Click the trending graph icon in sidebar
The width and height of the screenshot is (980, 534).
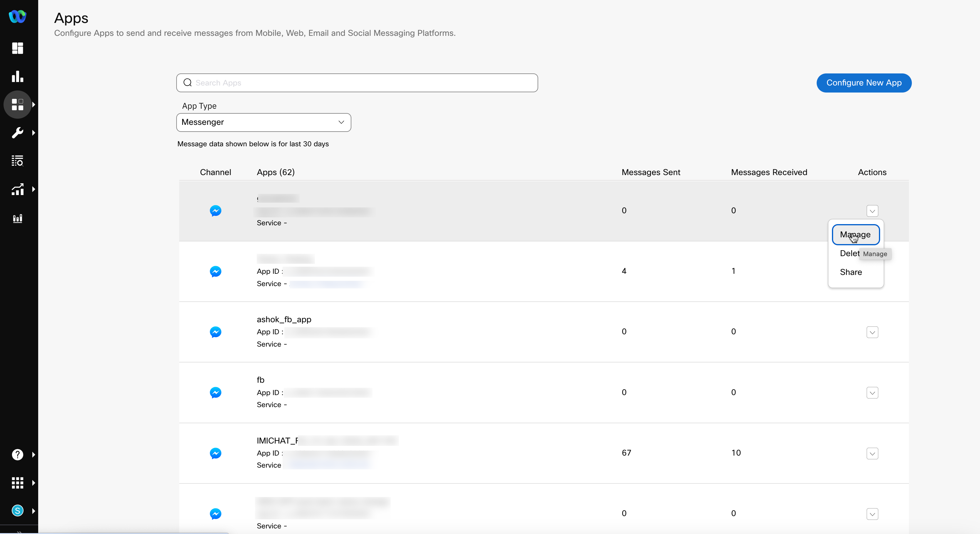[x=18, y=189]
